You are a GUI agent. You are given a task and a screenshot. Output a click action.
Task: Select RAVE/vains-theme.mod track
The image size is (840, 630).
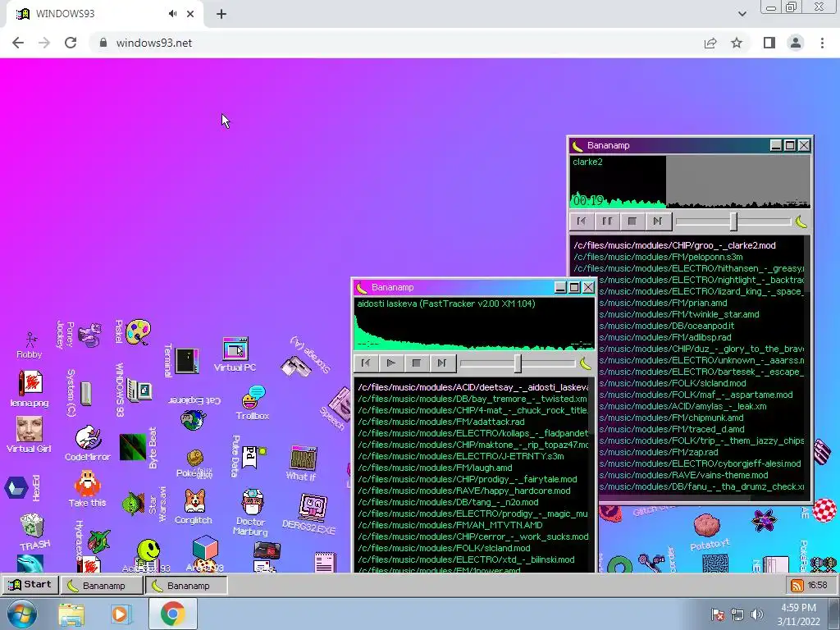coord(701,475)
